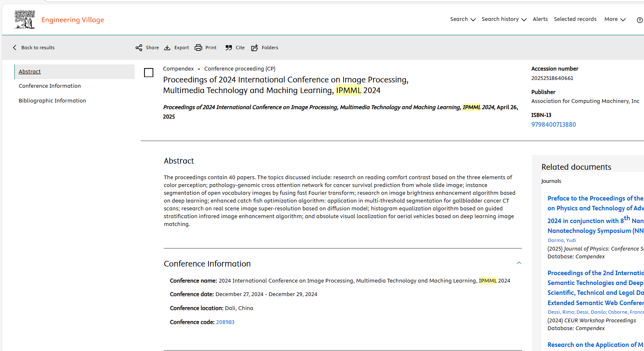Click the Share icon
This screenshot has width=644, height=351.
point(139,48)
